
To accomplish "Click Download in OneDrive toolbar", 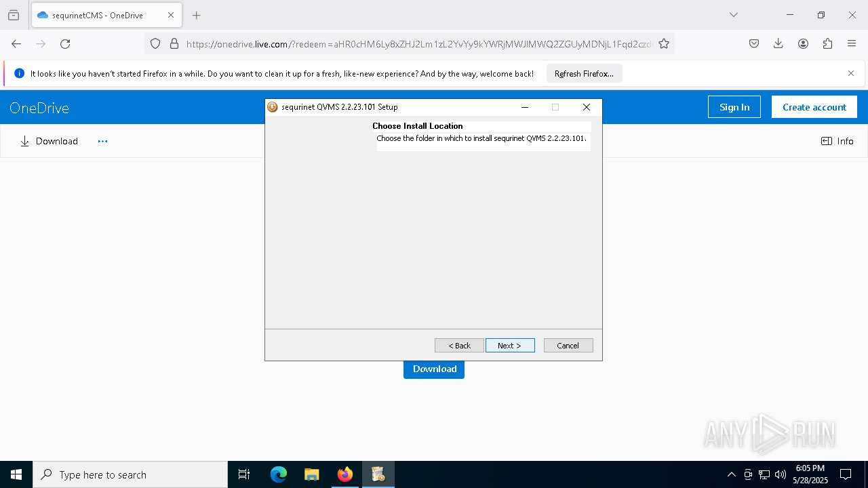I will 49,141.
